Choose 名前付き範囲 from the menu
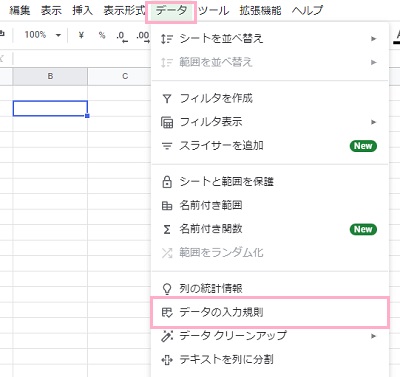The height and width of the screenshot is (377, 400). pyautogui.click(x=270, y=206)
